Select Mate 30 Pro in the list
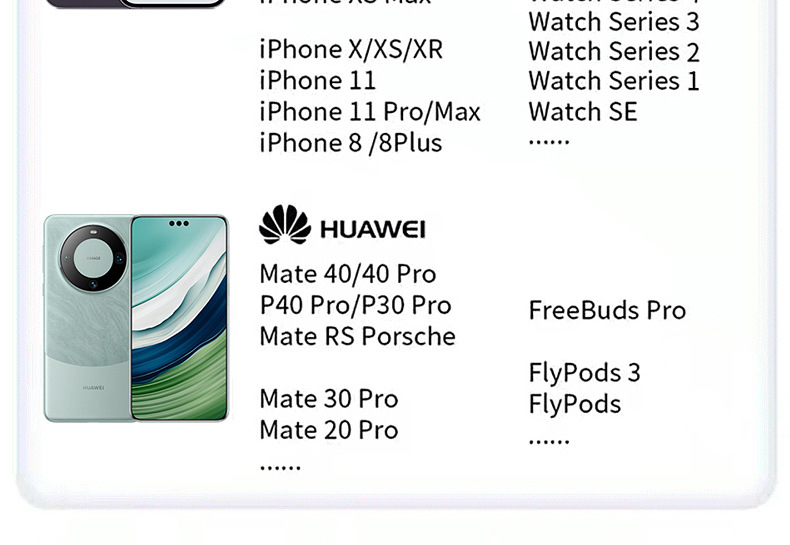 point(328,399)
